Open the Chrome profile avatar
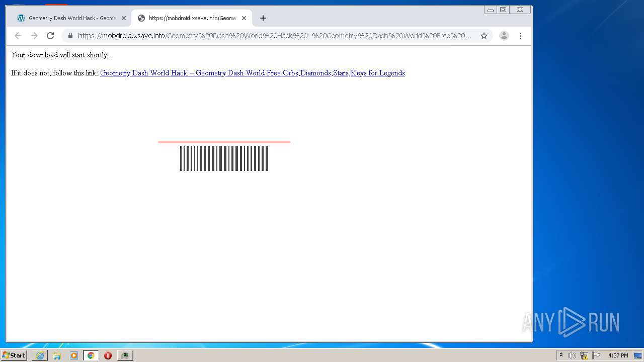Image resolution: width=644 pixels, height=362 pixels. (x=504, y=36)
